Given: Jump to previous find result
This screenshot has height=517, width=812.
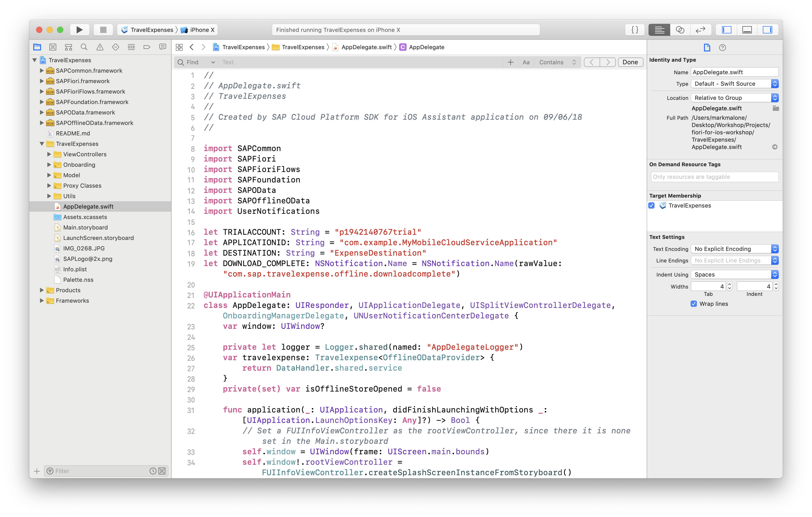Looking at the screenshot, I should tap(592, 62).
